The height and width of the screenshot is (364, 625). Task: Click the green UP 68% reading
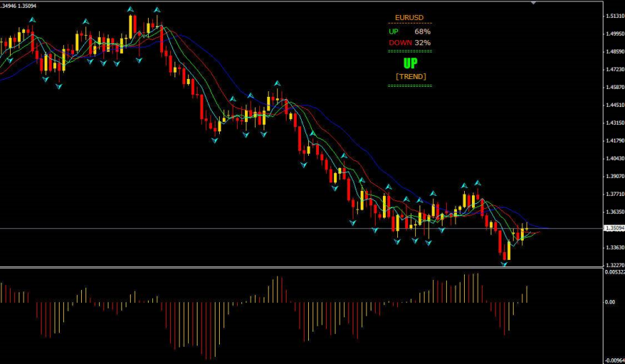coord(409,32)
